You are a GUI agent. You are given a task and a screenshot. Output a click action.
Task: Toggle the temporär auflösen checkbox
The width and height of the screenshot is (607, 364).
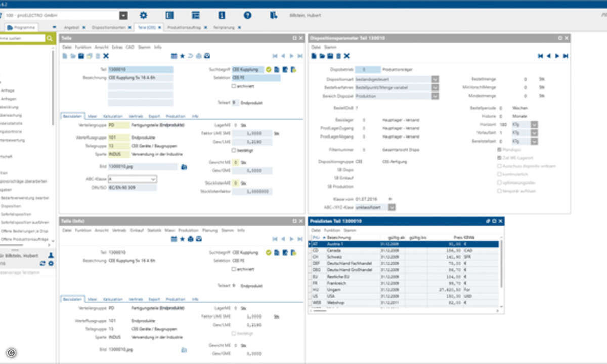tap(499, 191)
